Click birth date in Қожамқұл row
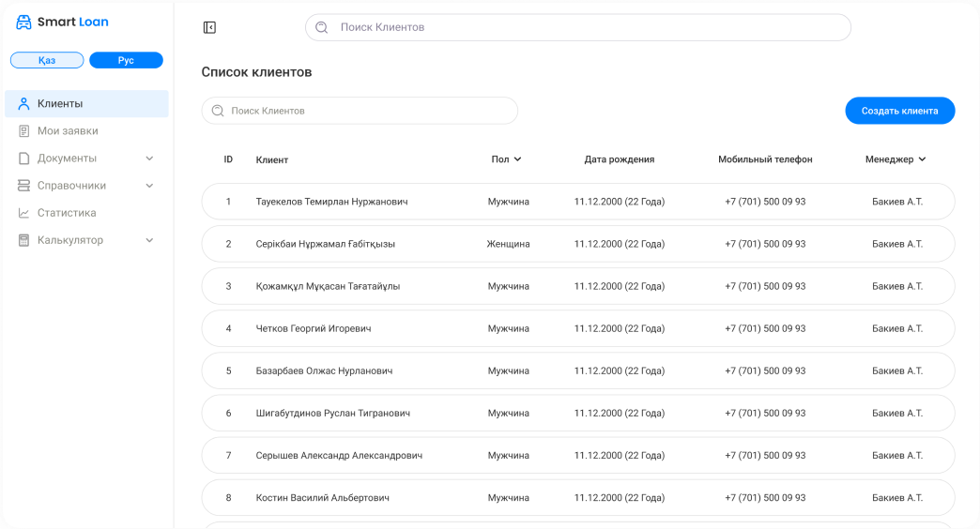This screenshot has height=529, width=980. (x=620, y=286)
